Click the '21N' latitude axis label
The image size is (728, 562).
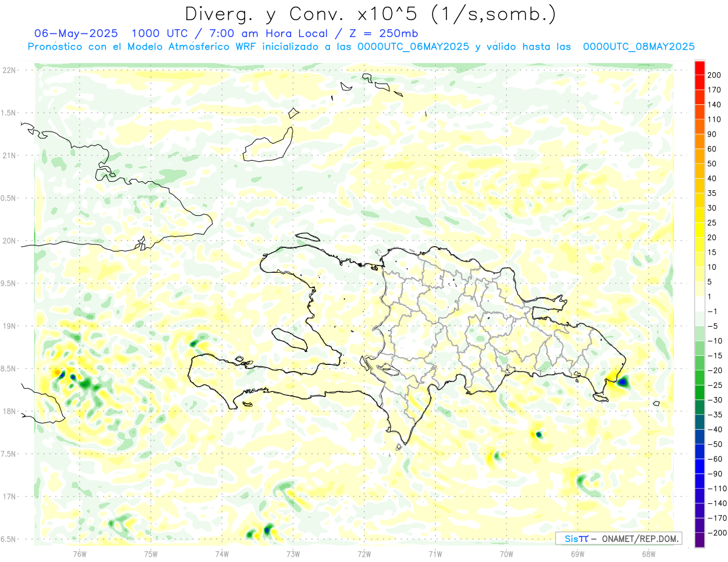(x=9, y=156)
